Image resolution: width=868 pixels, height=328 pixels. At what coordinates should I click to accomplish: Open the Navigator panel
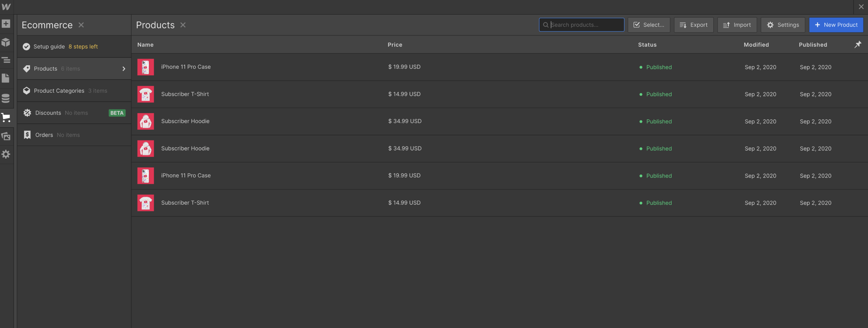(x=6, y=60)
